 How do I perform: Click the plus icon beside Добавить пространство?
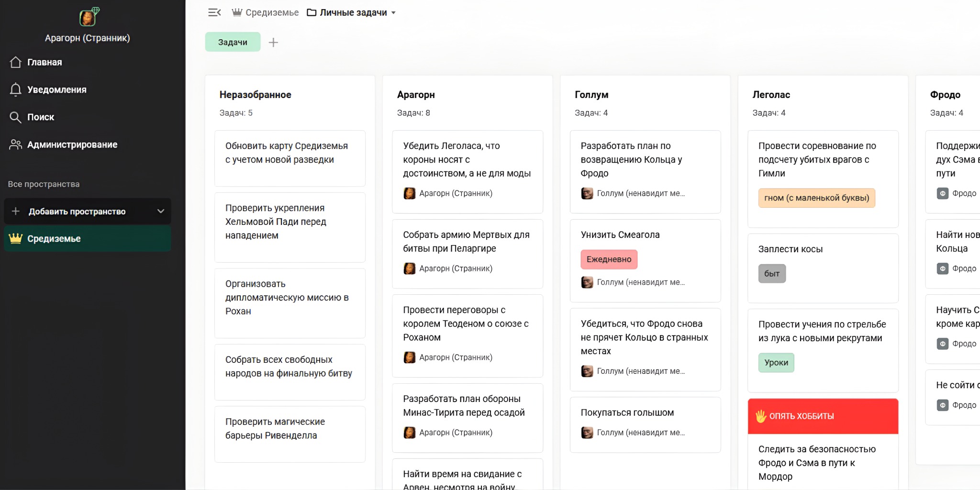click(16, 211)
